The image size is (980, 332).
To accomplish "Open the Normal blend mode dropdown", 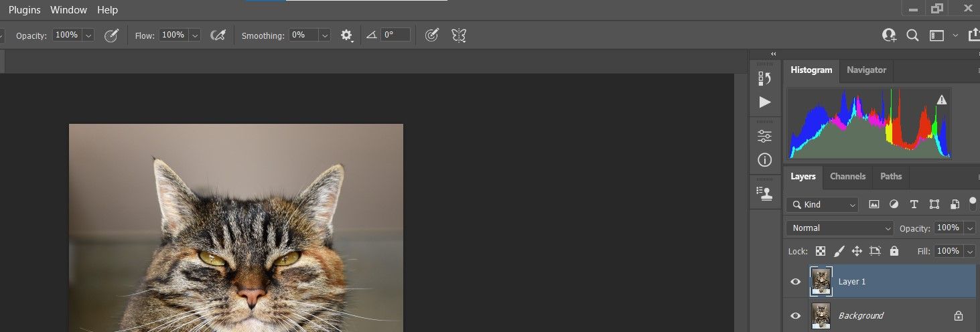I will click(x=840, y=228).
